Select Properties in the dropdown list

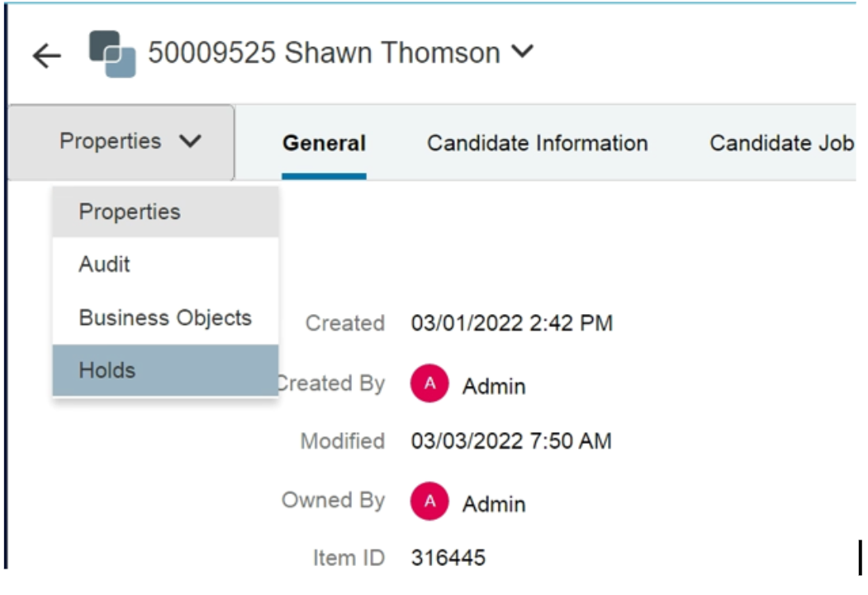coord(130,212)
